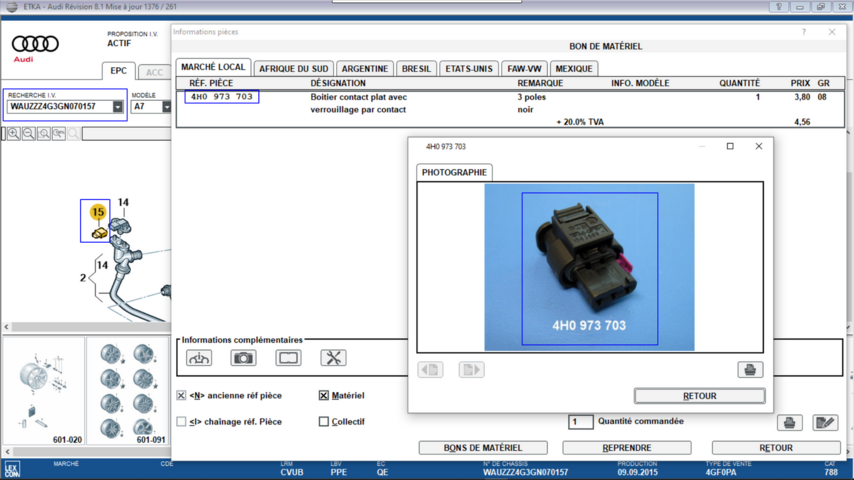
Task: Click the Recherche I.V. VIN field
Action: 60,107
